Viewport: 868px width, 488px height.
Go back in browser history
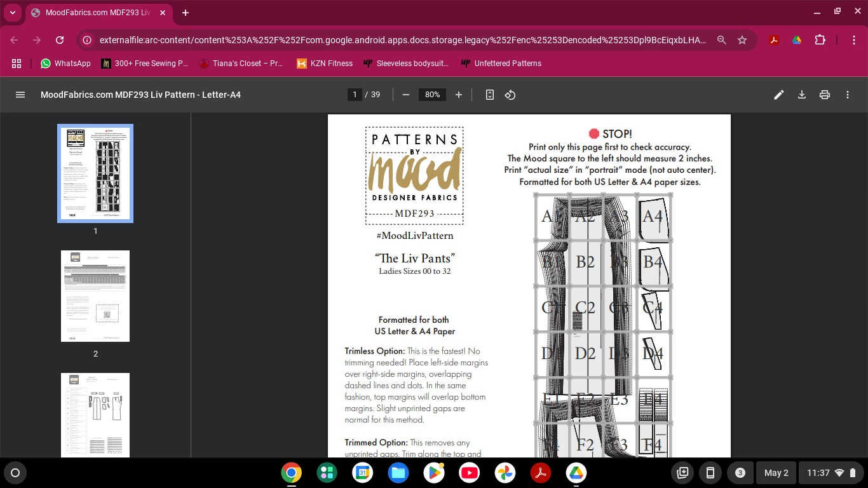[14, 40]
